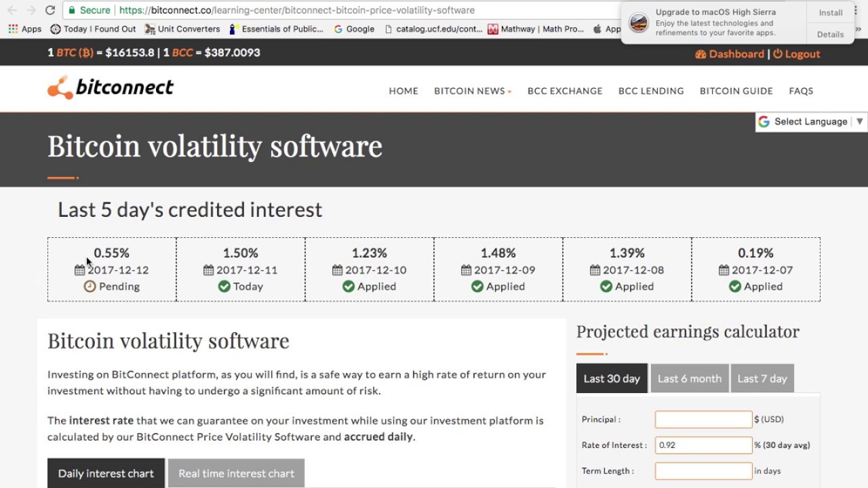The image size is (868, 488).
Task: Select the 1.39% interest value
Action: [627, 253]
